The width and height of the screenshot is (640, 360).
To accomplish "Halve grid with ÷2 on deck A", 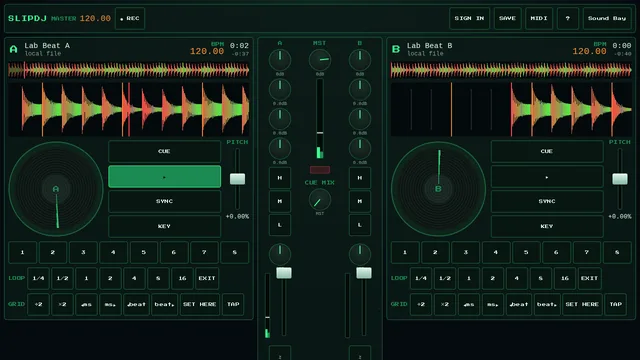I will point(38,304).
